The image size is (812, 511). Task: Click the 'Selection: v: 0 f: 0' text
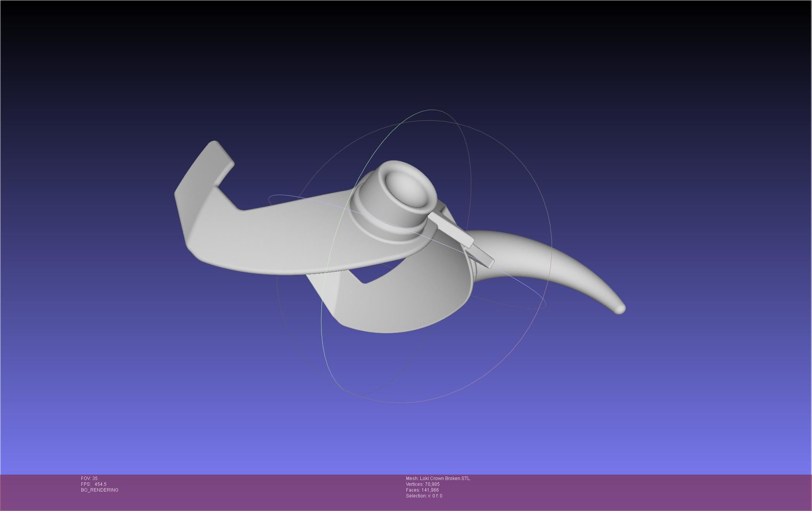424,496
